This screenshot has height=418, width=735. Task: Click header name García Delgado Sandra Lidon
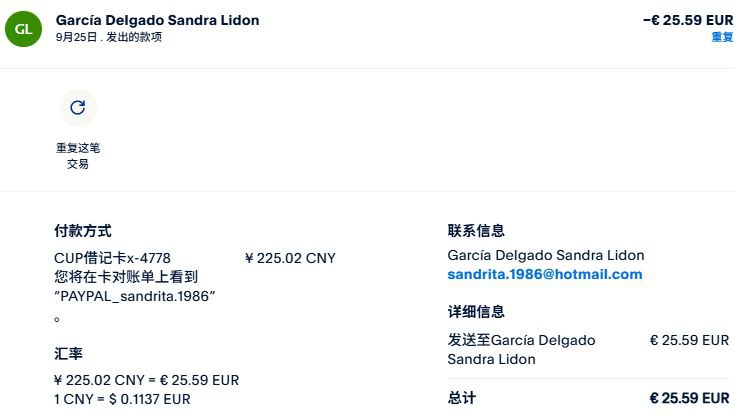(157, 20)
